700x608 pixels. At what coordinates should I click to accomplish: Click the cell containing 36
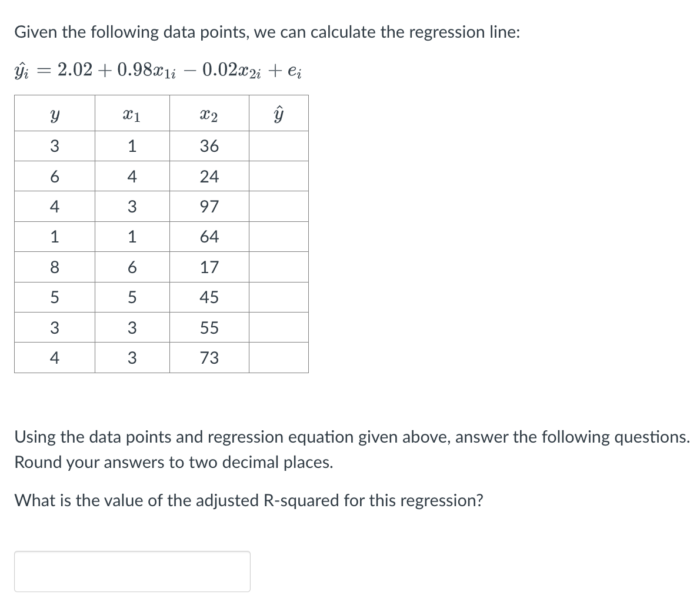click(x=209, y=145)
